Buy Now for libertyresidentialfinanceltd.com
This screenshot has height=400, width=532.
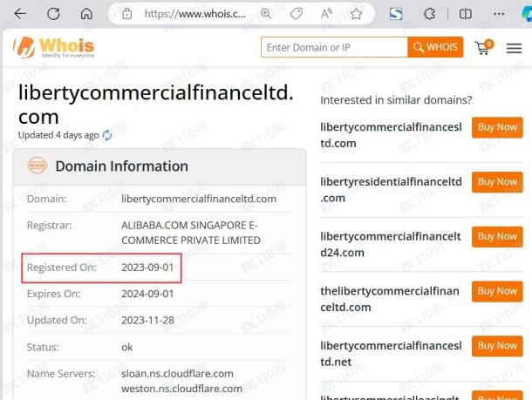tap(497, 182)
